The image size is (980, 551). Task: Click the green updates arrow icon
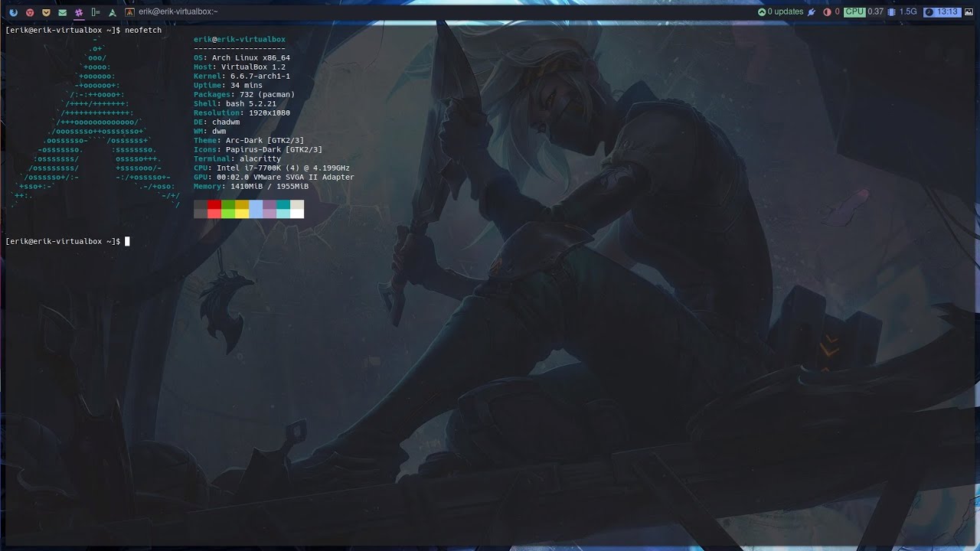(762, 12)
